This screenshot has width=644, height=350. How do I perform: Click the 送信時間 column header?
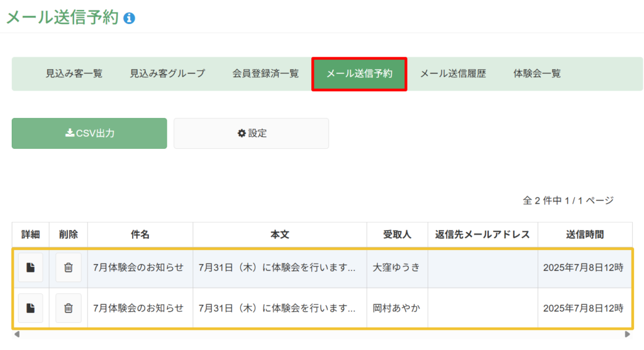pos(585,235)
